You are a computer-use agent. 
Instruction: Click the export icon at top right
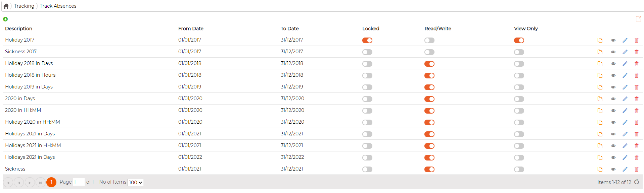tap(638, 19)
